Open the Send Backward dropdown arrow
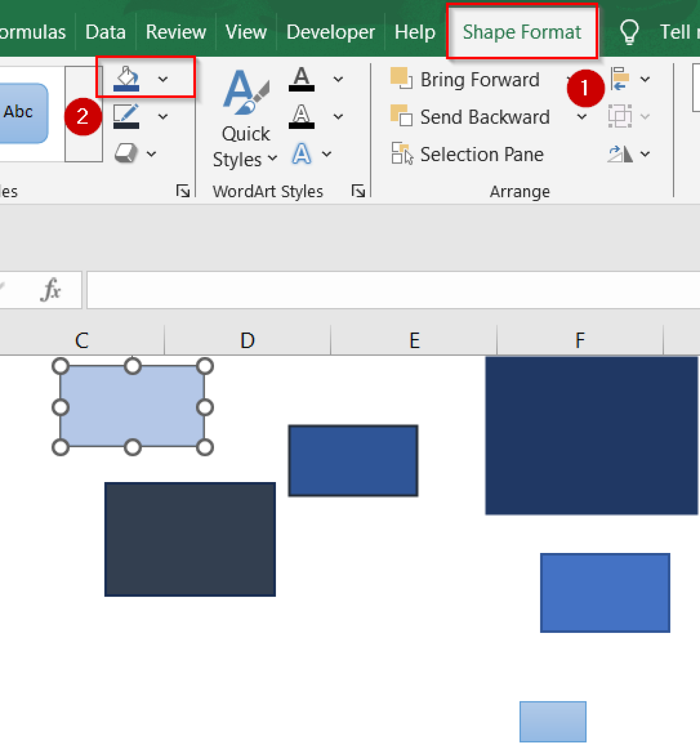 click(582, 117)
